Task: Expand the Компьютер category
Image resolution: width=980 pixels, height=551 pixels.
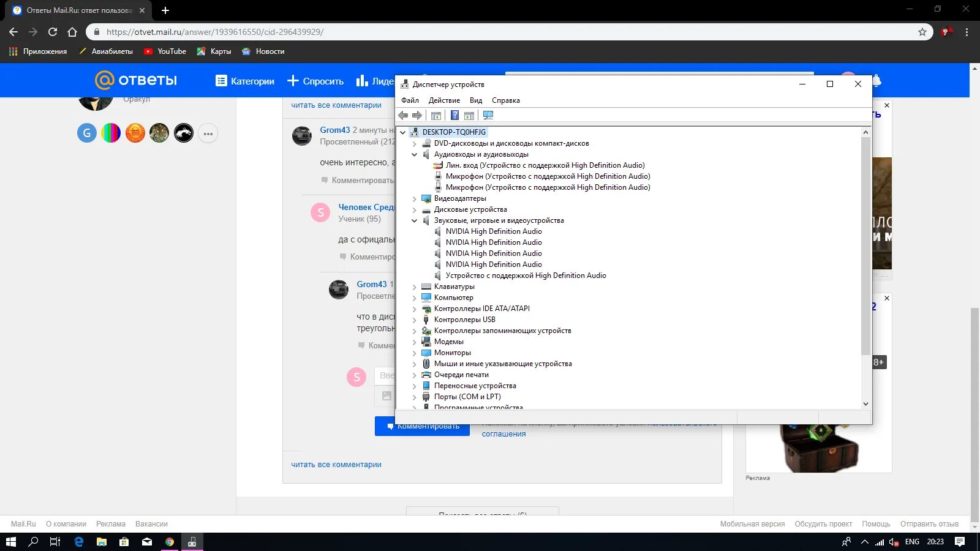Action: pos(414,298)
